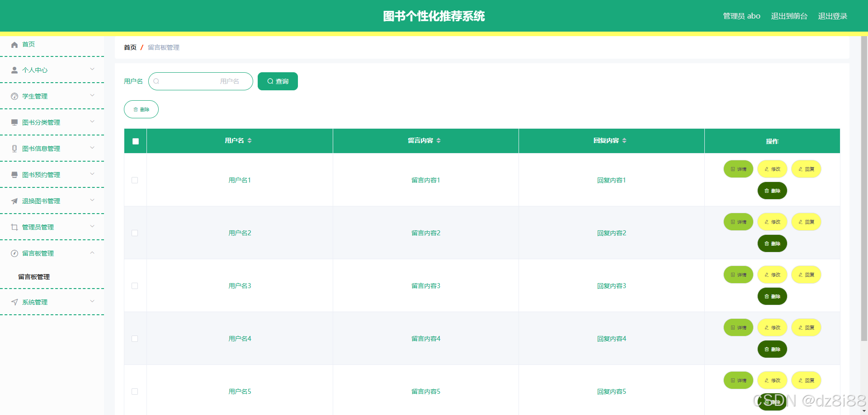Check the checkbox for row 用户名2
868x415 pixels.
click(x=135, y=233)
